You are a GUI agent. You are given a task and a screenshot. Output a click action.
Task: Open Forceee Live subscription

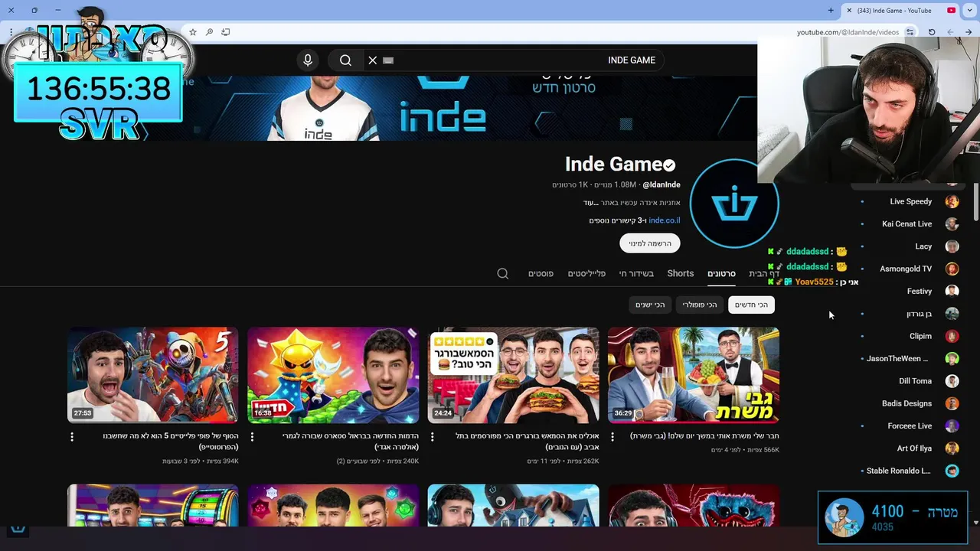(910, 425)
